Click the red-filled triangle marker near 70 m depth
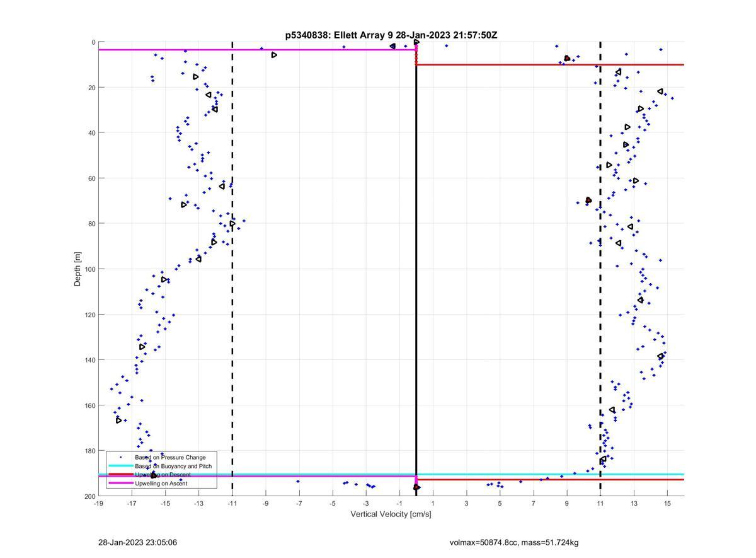 click(588, 201)
